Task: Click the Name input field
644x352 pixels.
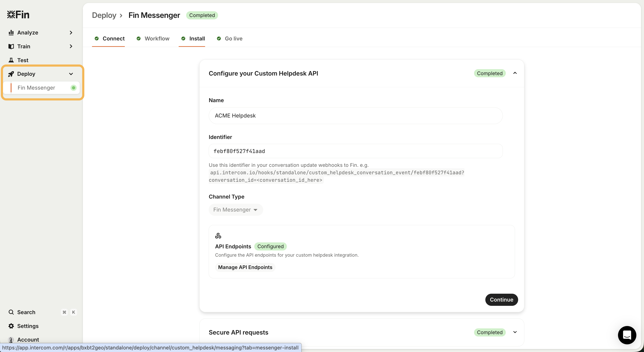Action: [x=355, y=116]
